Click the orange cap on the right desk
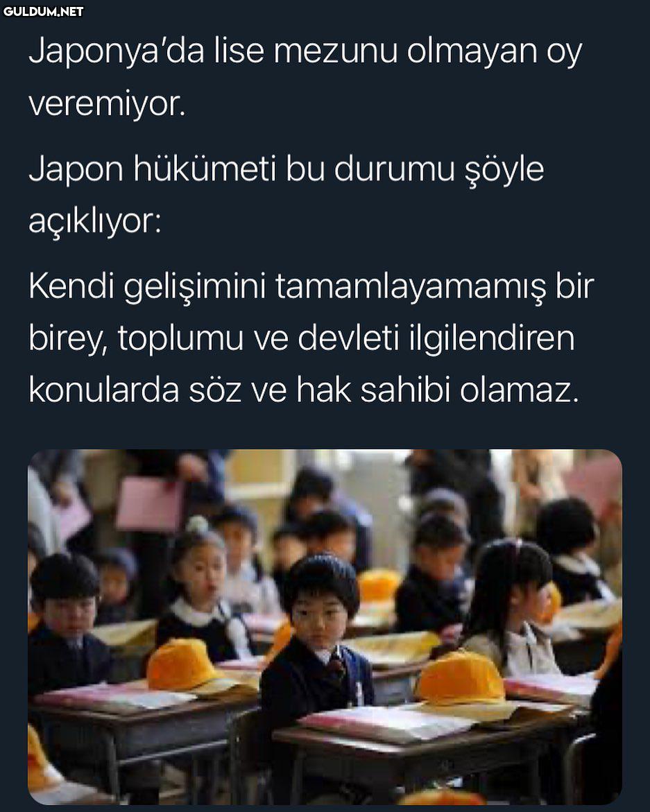The height and width of the screenshot is (812, 650). coord(460,678)
